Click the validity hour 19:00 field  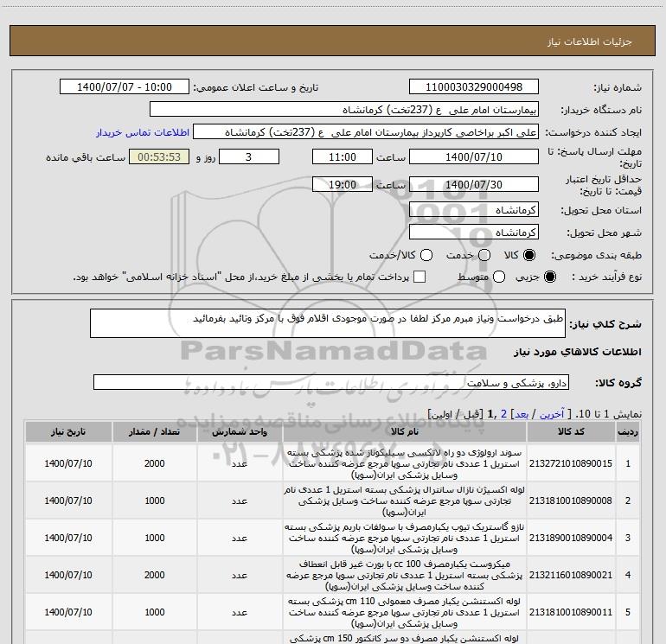pyautogui.click(x=343, y=184)
